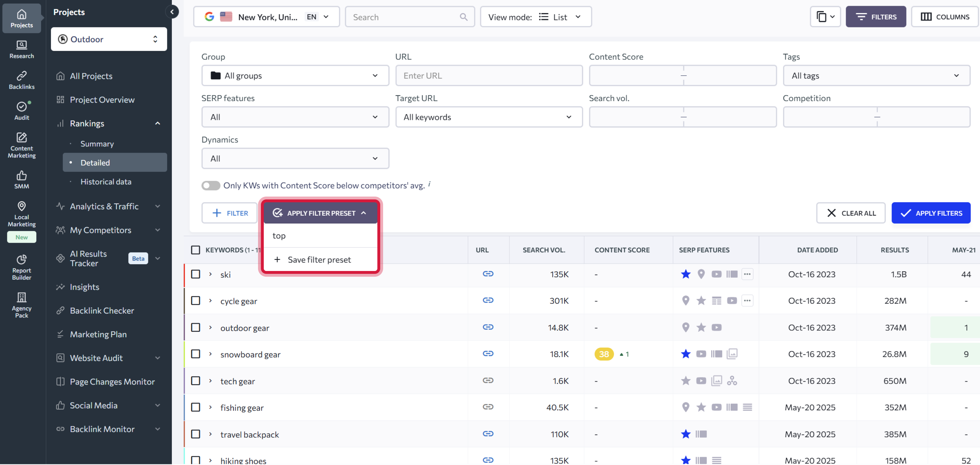Collapse the sidebar with arrow button
The image size is (980, 465).
172,12
